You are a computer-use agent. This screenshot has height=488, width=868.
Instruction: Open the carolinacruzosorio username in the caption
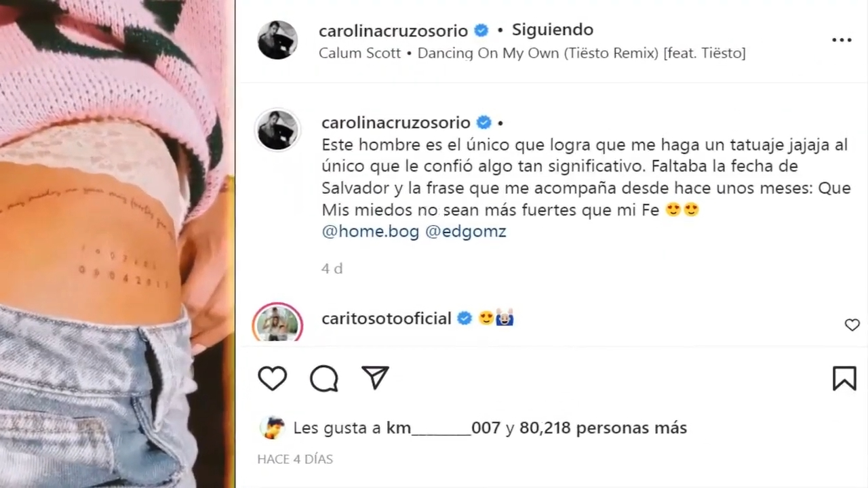(396, 123)
